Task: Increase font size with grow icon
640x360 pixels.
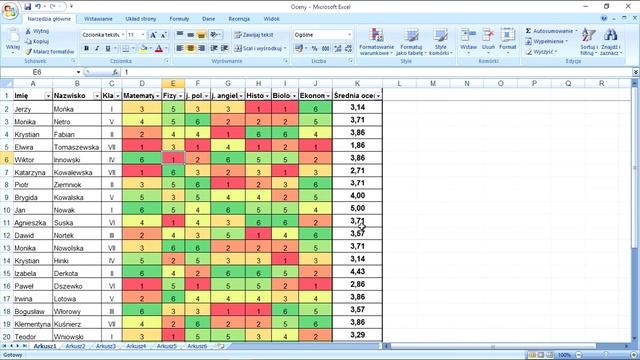Action: click(x=153, y=35)
